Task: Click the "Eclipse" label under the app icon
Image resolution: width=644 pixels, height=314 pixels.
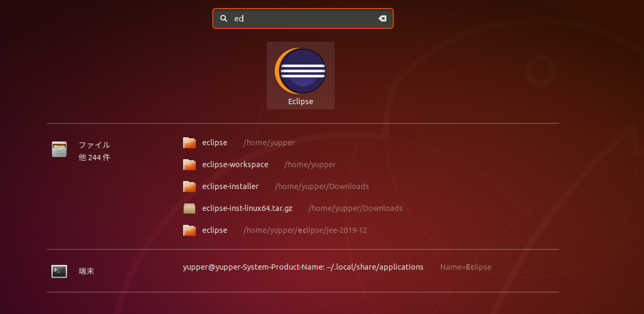Action: coord(300,101)
